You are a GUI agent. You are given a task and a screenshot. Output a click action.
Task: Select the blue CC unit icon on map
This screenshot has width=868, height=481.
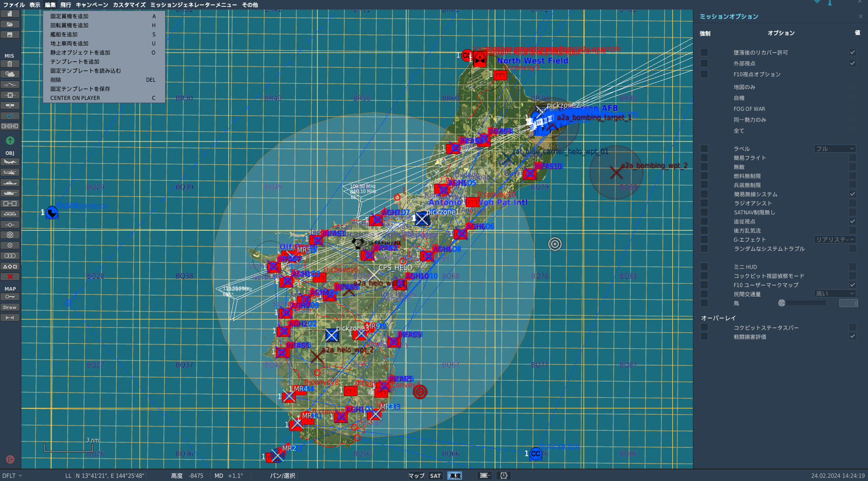click(x=535, y=453)
